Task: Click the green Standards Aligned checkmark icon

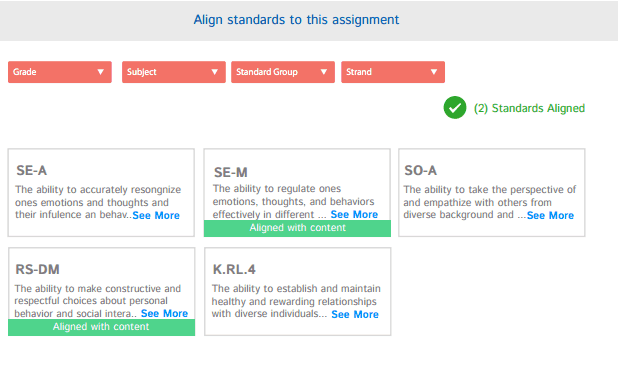Action: (x=455, y=108)
